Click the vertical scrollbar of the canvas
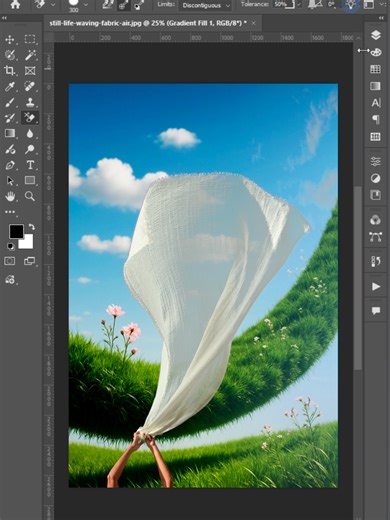 358,277
